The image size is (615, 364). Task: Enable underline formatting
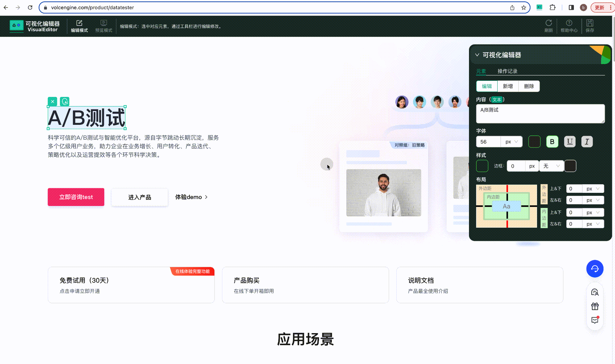coord(570,142)
